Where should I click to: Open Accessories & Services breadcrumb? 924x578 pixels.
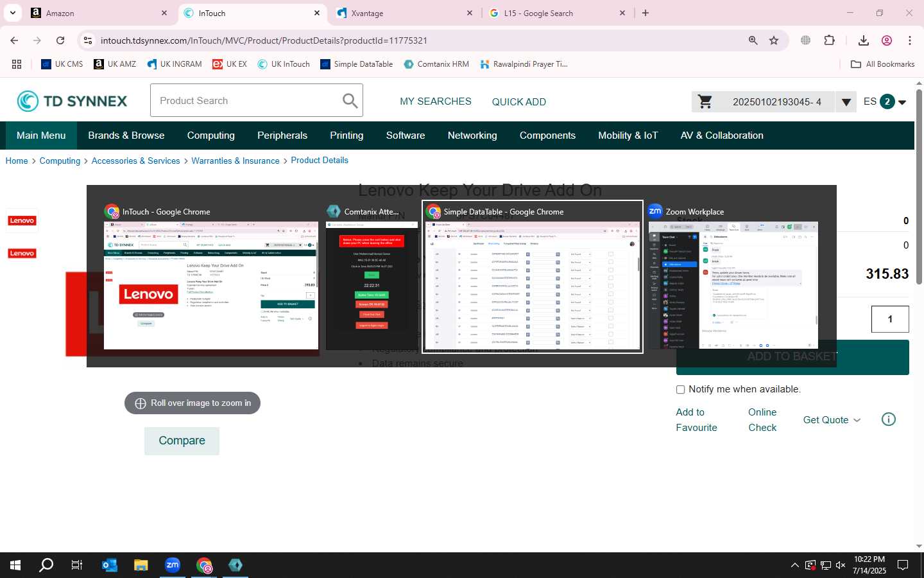coord(135,161)
